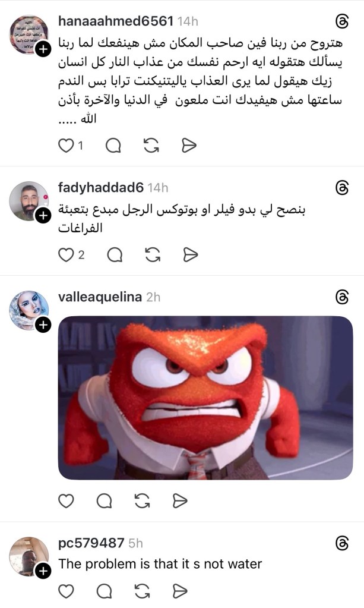Screen dimensions: 364x608
Task: View the angry red character GIF
Action: (205, 398)
